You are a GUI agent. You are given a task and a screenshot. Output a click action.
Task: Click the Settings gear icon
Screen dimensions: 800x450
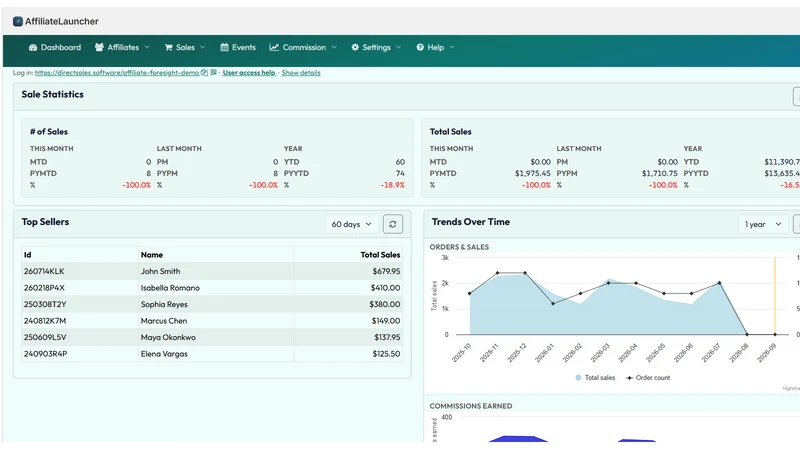(x=355, y=47)
